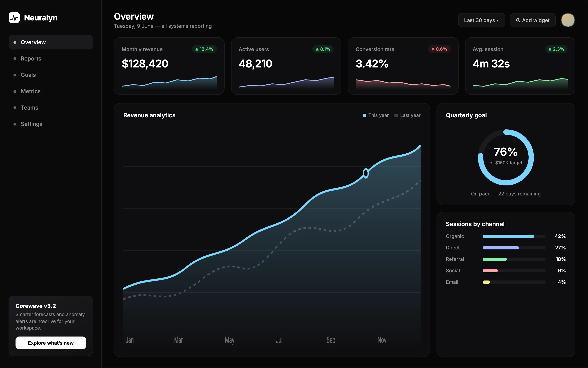Click the 8.1% up-trend badge
The width and height of the screenshot is (588, 368).
323,49
